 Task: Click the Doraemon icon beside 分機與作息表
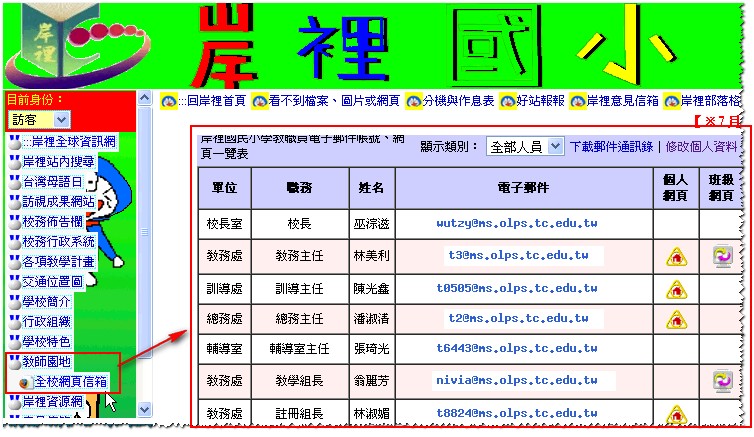pos(414,101)
